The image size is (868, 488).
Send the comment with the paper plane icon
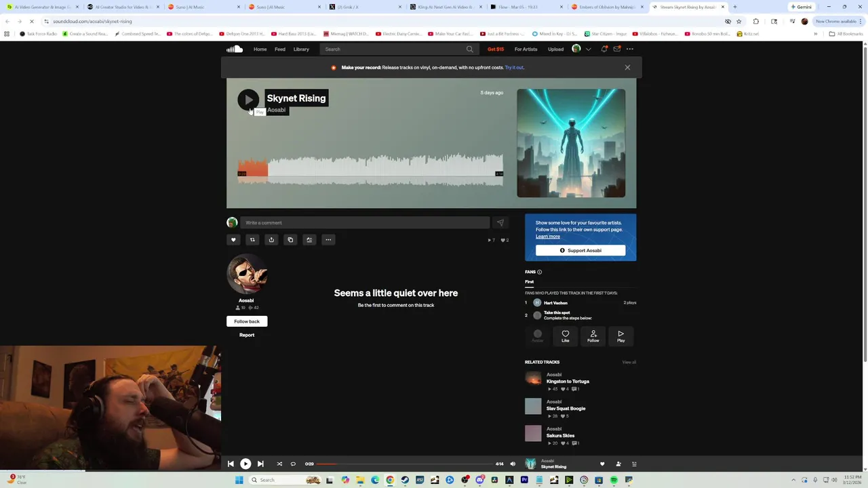tap(500, 222)
